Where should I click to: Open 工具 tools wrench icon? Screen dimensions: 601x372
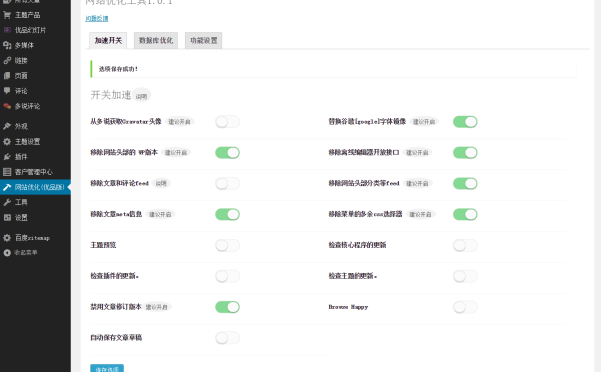point(7,202)
